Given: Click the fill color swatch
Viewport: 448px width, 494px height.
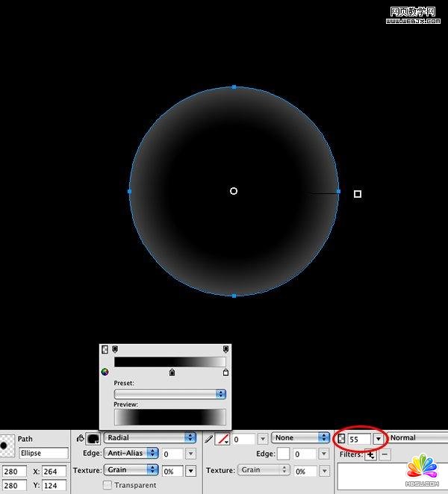Looking at the screenshot, I should click(94, 439).
